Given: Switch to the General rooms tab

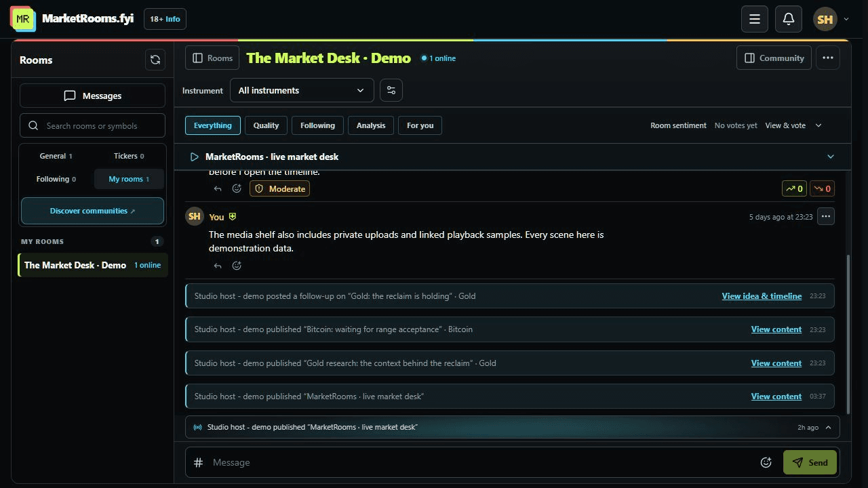Looking at the screenshot, I should click(x=56, y=156).
